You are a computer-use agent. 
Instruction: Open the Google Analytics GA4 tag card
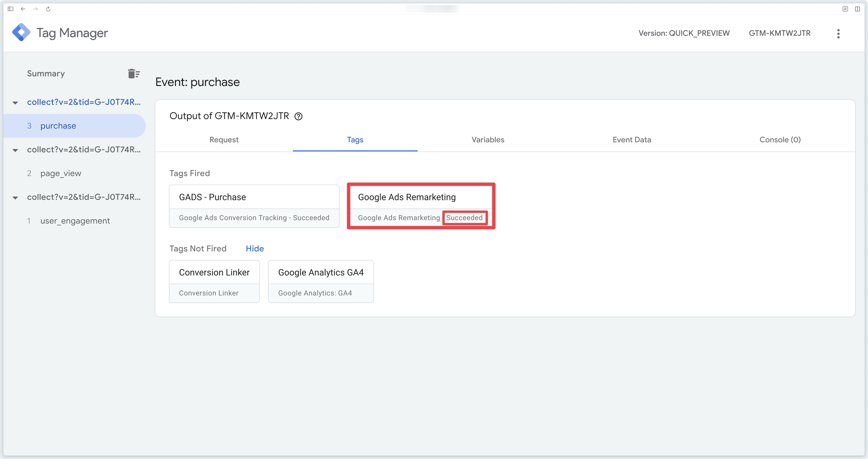pos(321,281)
